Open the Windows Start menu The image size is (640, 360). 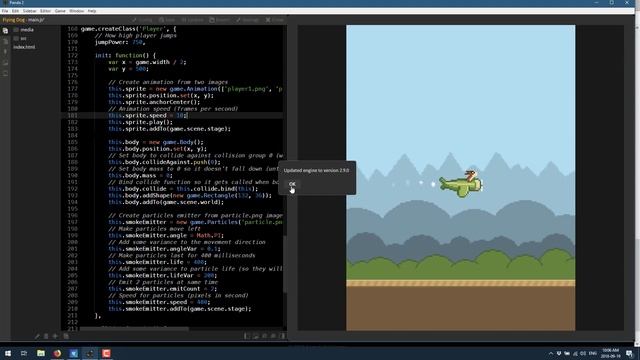pyautogui.click(x=8, y=353)
